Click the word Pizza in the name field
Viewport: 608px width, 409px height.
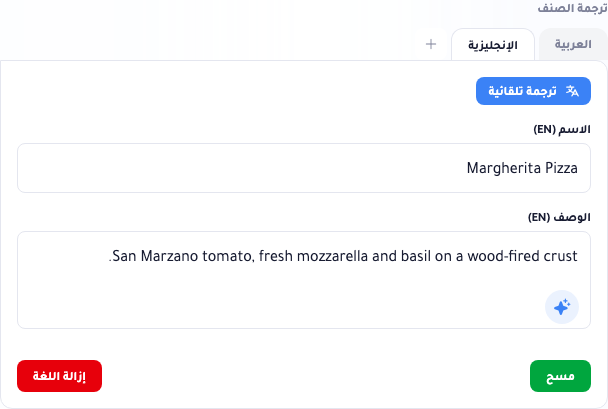point(561,168)
